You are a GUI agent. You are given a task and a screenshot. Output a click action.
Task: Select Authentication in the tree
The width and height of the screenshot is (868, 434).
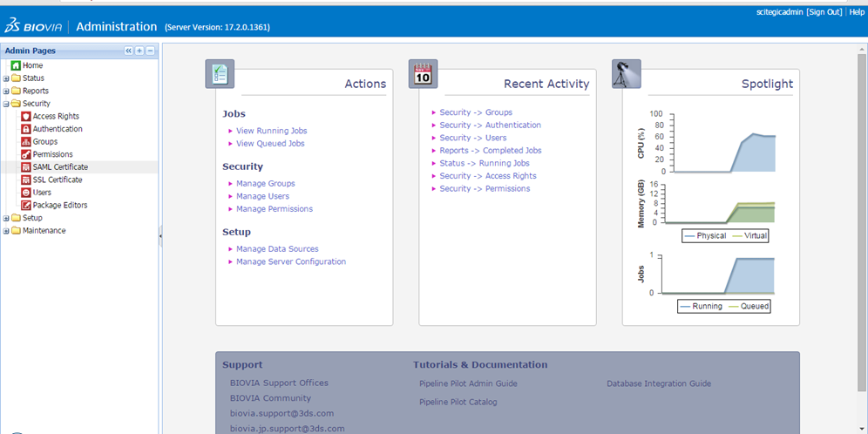(x=58, y=129)
